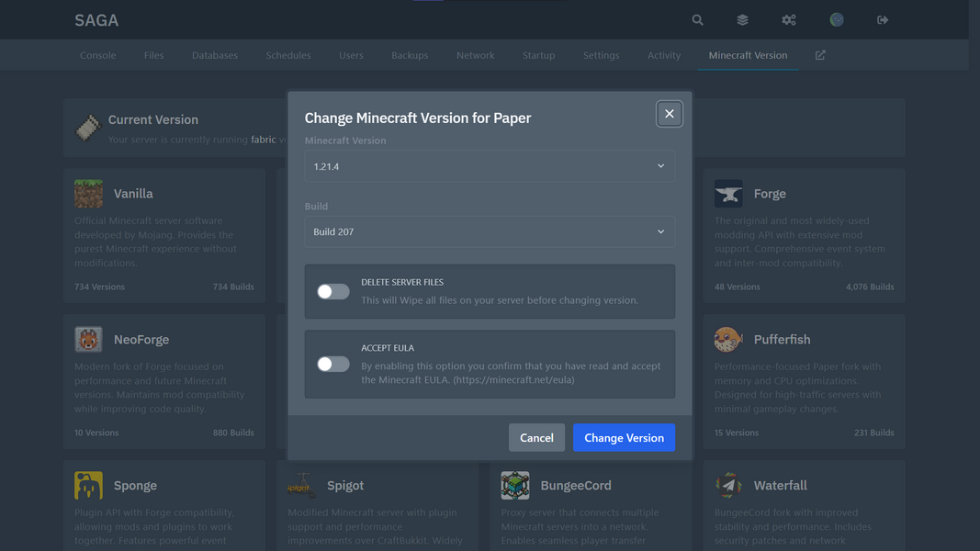Switch to the Console tab
980x551 pixels.
coord(98,55)
